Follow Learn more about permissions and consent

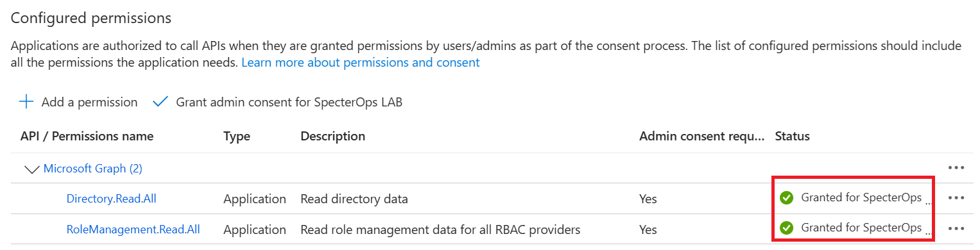point(361,63)
